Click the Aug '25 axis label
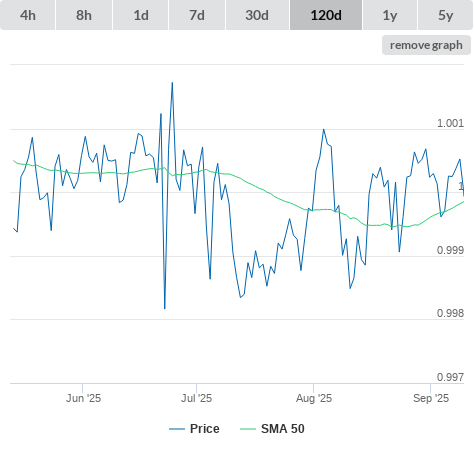The image size is (474, 455). coord(314,398)
